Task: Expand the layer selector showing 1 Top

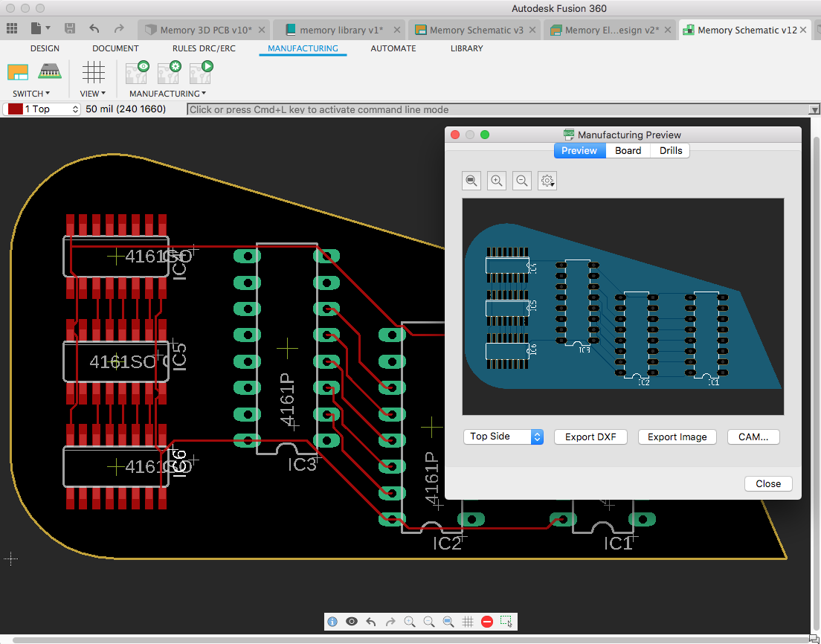Action: (74, 109)
